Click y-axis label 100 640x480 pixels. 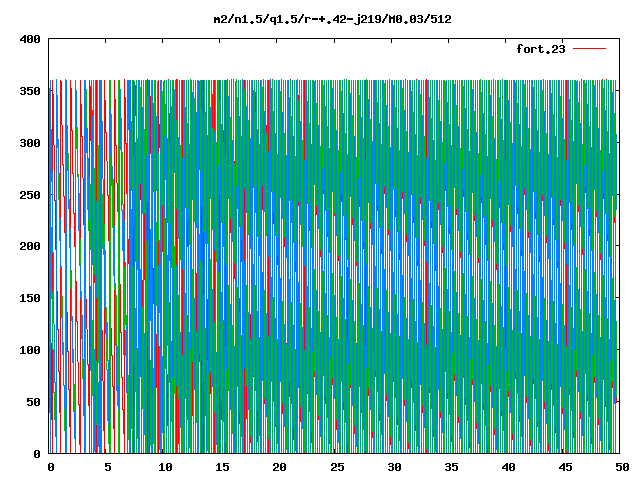point(30,350)
